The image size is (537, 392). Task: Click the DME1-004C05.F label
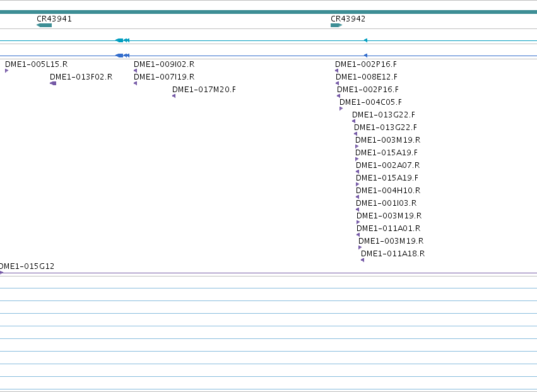[370, 102]
